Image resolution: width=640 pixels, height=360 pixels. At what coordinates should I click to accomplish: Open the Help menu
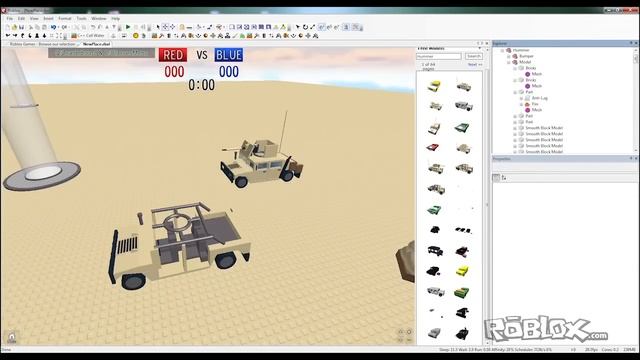pyautogui.click(x=116, y=18)
